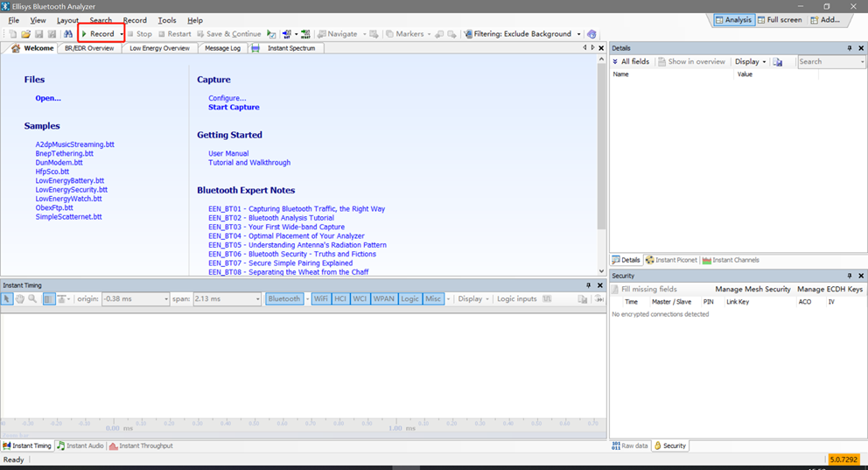Open the Layout menu
This screenshot has width=868, height=470.
pyautogui.click(x=67, y=20)
